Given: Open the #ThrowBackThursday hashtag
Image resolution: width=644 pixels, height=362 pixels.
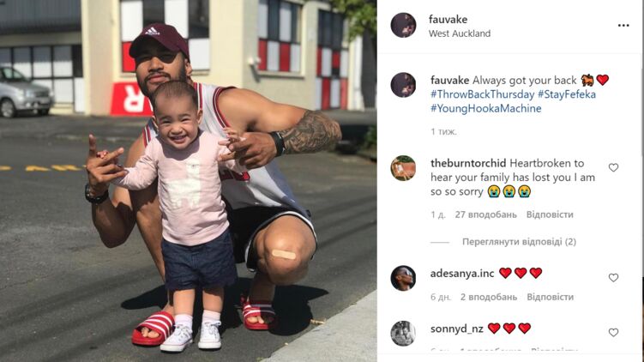Looking at the screenshot, I should tap(482, 94).
